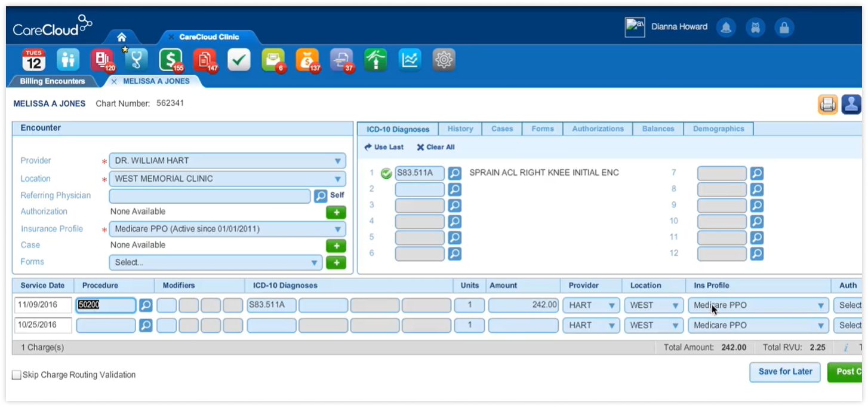Switch to the Authorizations tab
The height and width of the screenshot is (407, 868).
click(x=598, y=129)
